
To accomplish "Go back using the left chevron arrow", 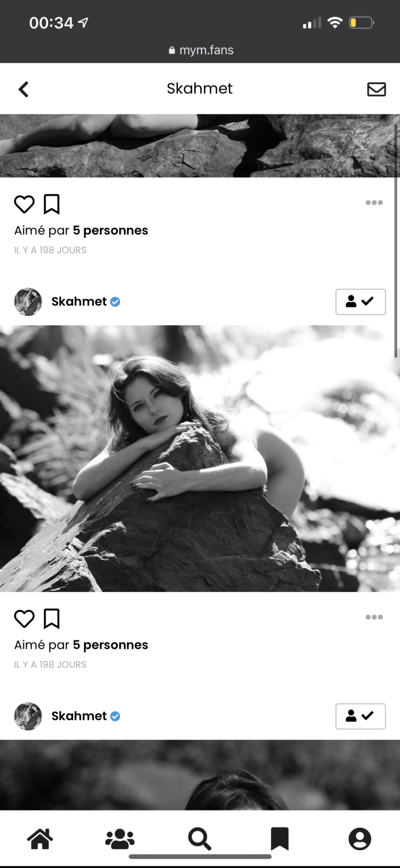I will (24, 89).
